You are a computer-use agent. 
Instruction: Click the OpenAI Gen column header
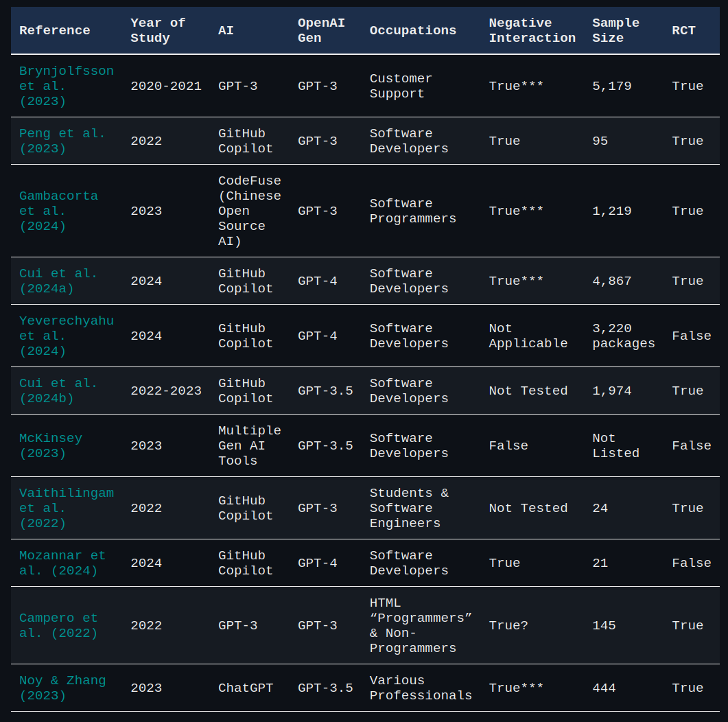(x=321, y=30)
